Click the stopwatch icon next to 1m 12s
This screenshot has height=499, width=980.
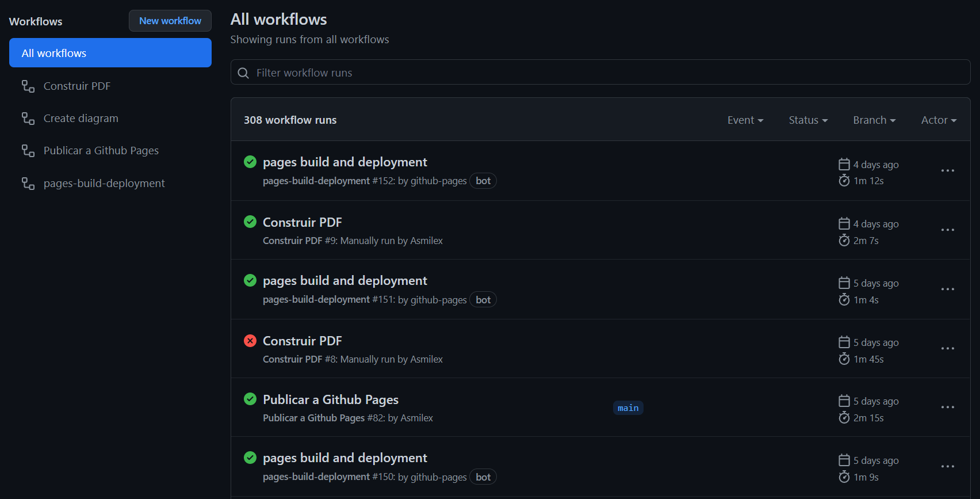pyautogui.click(x=844, y=181)
